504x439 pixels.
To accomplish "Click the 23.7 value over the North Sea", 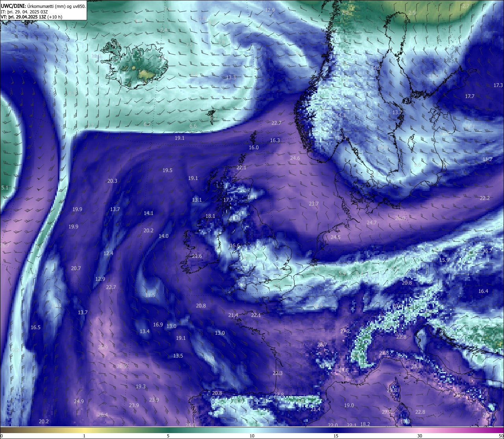I will click(313, 204).
